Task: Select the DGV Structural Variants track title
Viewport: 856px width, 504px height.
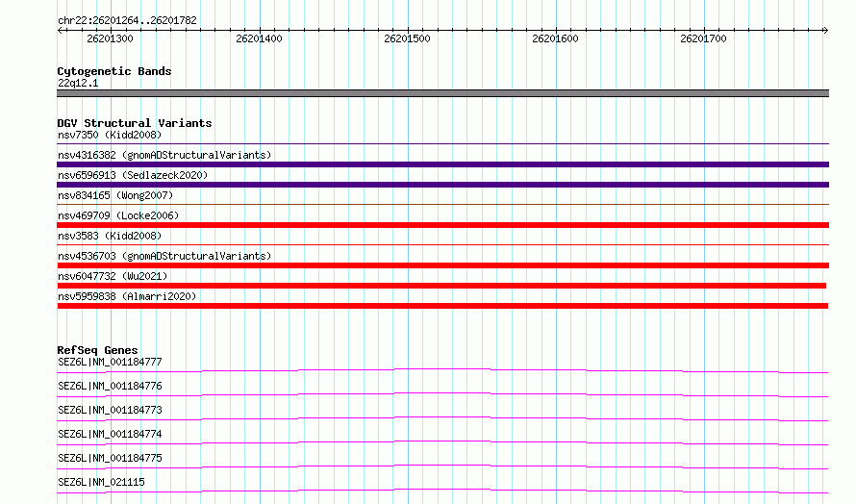Action: pos(135,123)
